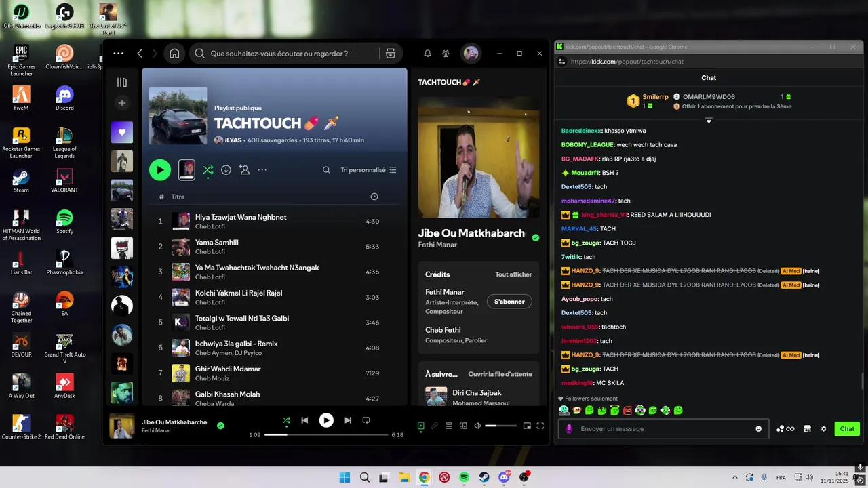Image resolution: width=868 pixels, height=488 pixels.
Task: Toggle repeat in the player bar
Action: [x=366, y=420]
